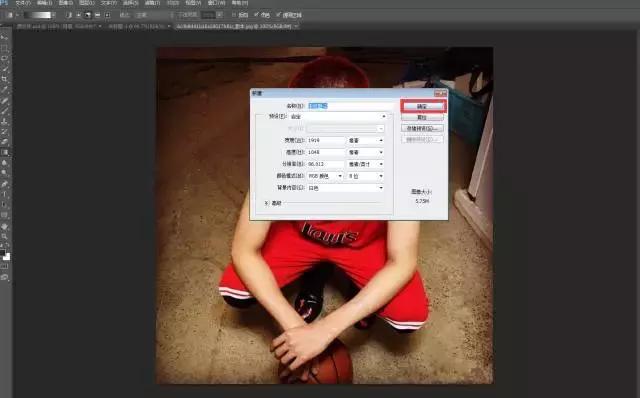This screenshot has height=398, width=640.
Task: Click the 存储预设 save preset button
Action: coord(422,128)
